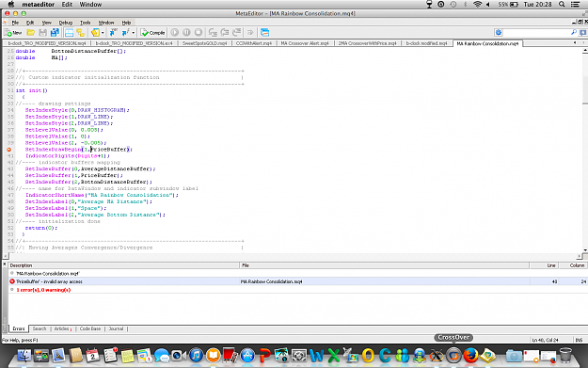
Task: Close the bottom toolbox panel with the X
Action: (5, 264)
